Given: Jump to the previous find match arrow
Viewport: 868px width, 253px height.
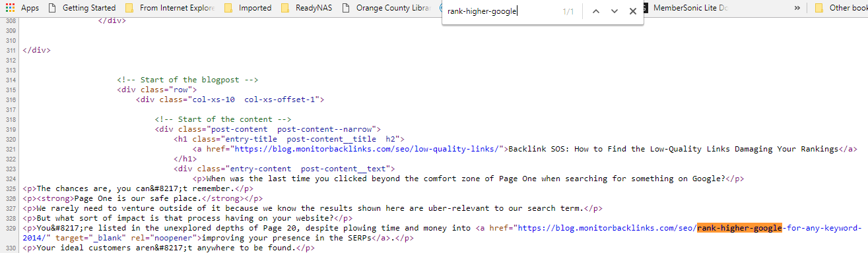Looking at the screenshot, I should (596, 11).
